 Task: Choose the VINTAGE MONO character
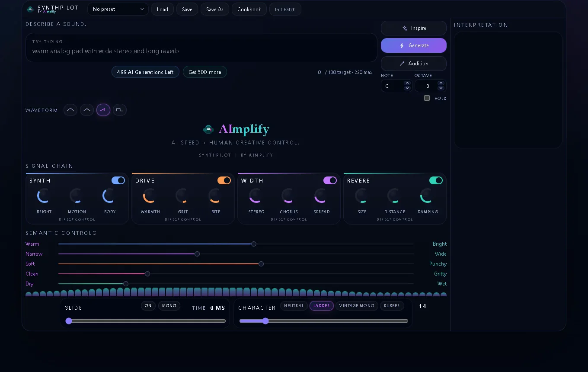click(357, 306)
